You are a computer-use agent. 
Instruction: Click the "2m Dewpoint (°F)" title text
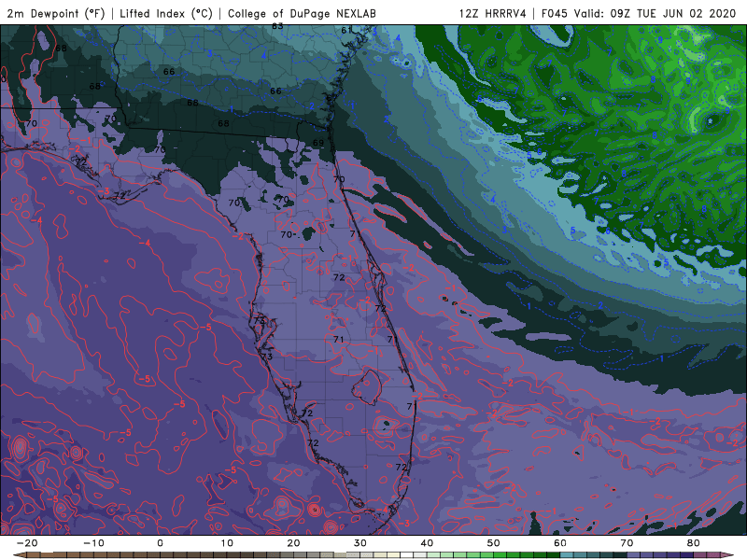coord(56,13)
